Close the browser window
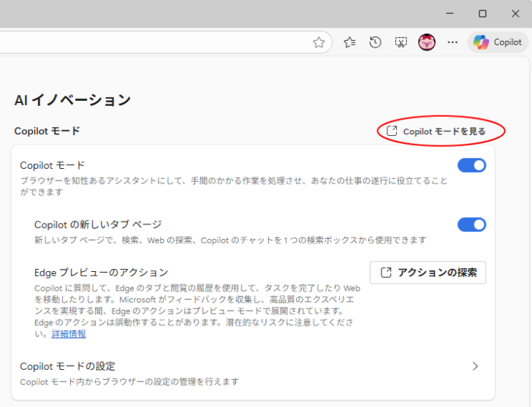 point(515,14)
